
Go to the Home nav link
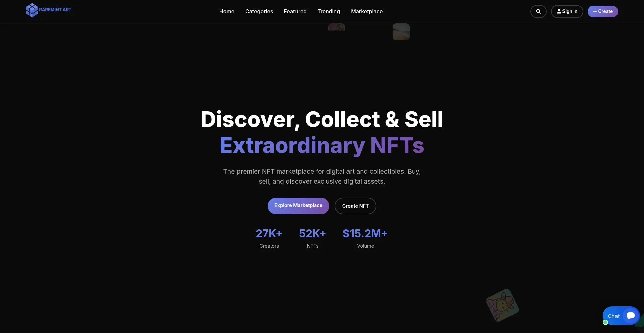(227, 11)
